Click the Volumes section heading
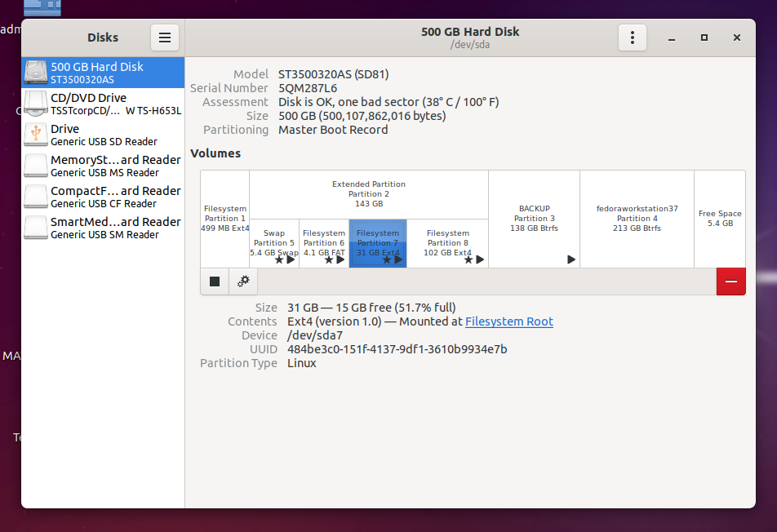 click(x=215, y=153)
